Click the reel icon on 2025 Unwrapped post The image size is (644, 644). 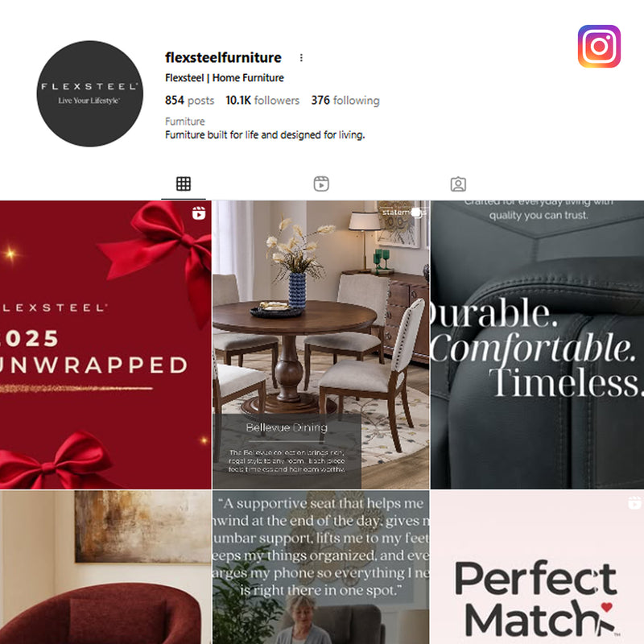[x=199, y=213]
